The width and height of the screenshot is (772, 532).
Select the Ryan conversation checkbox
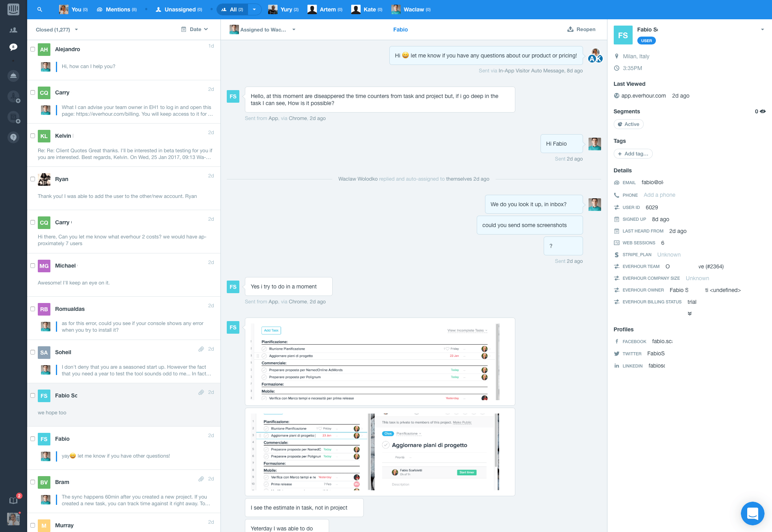pyautogui.click(x=33, y=179)
